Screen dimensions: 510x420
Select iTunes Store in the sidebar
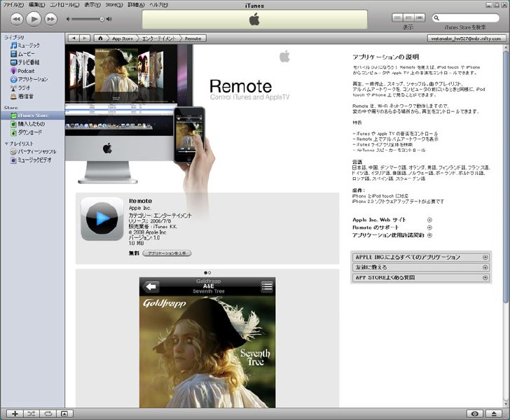(32, 115)
